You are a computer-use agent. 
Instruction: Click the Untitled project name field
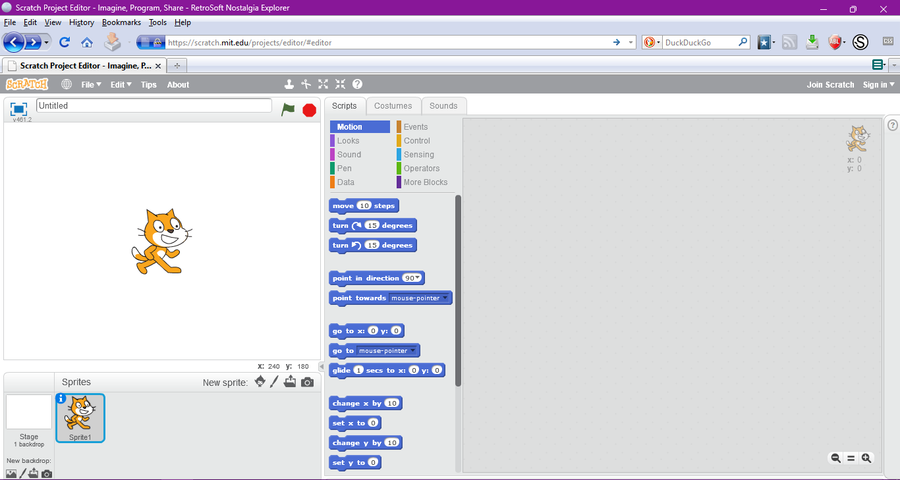point(154,106)
